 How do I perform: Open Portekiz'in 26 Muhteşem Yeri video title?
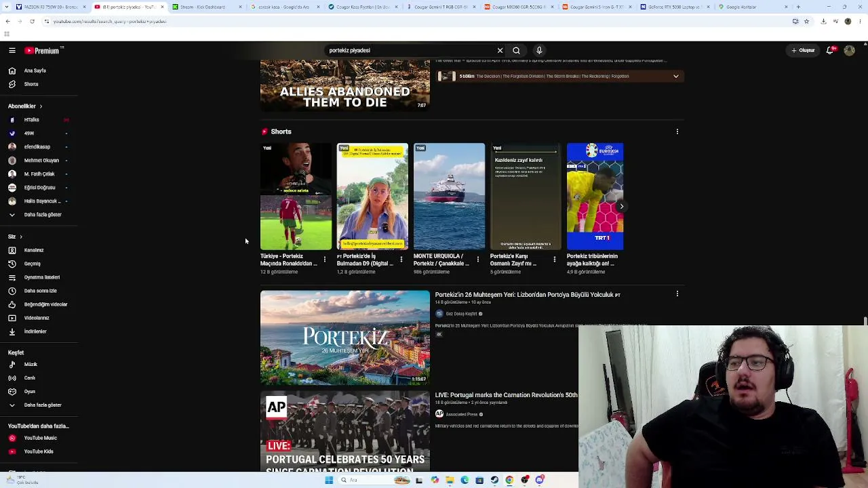528,295
